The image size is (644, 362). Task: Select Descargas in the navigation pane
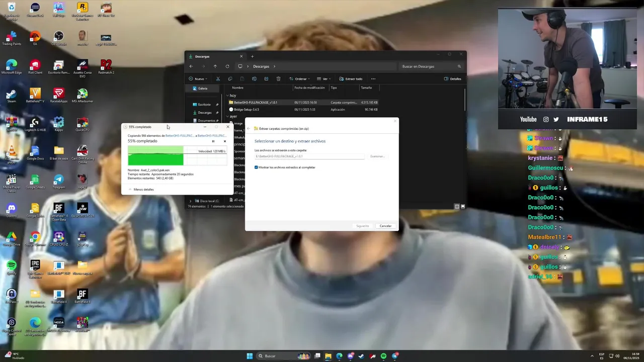pyautogui.click(x=204, y=113)
